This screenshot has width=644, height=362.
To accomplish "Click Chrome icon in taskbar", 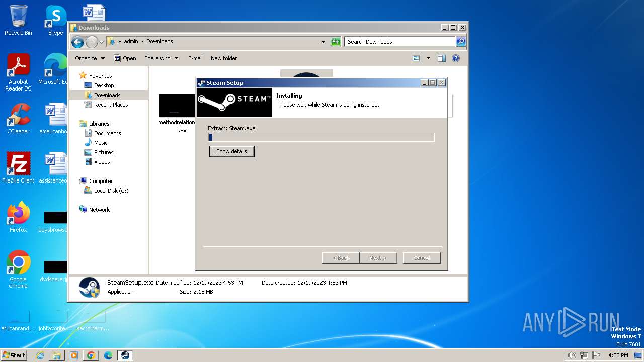I will [x=91, y=355].
